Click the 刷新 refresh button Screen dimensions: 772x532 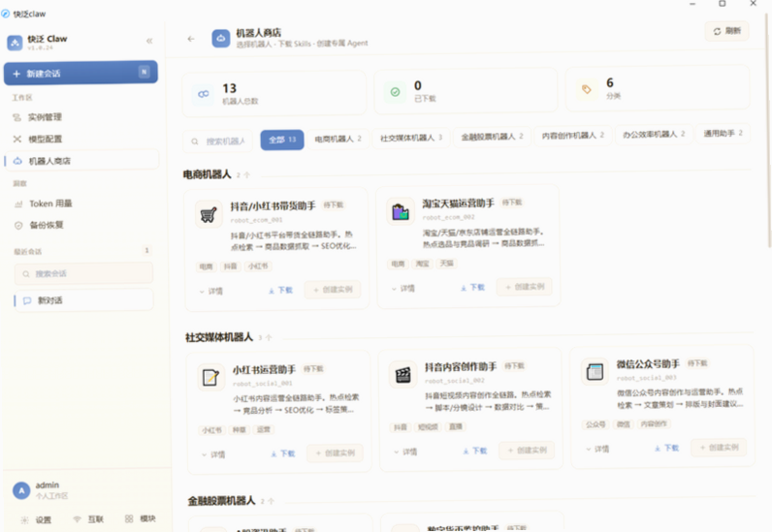(726, 31)
